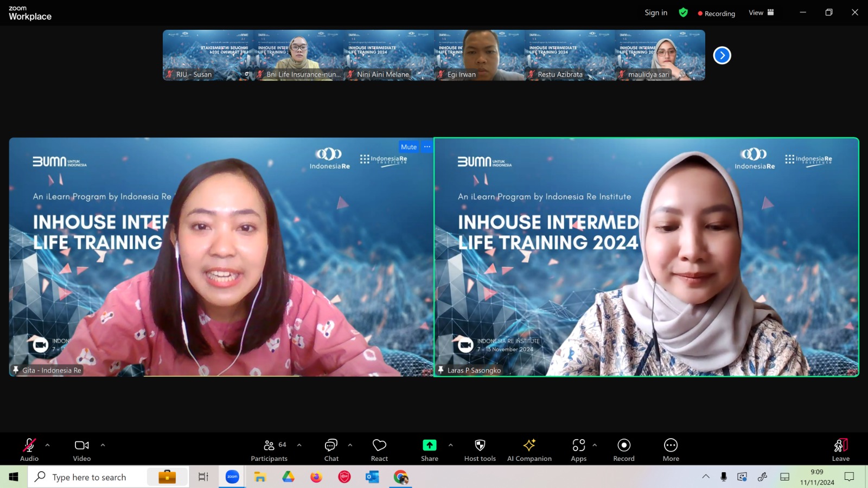This screenshot has width=868, height=488.
Task: Click the Record button
Action: [x=624, y=450]
